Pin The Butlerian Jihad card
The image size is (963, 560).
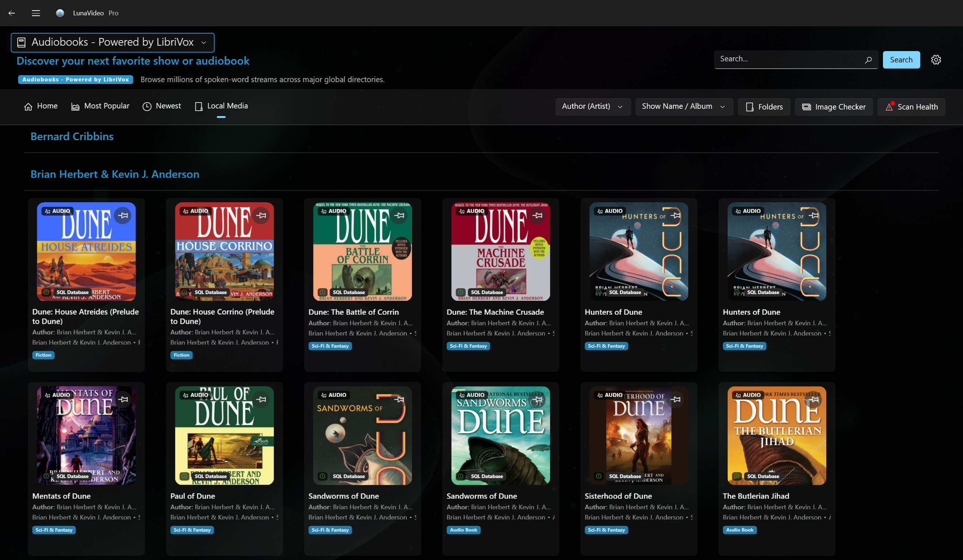click(814, 400)
